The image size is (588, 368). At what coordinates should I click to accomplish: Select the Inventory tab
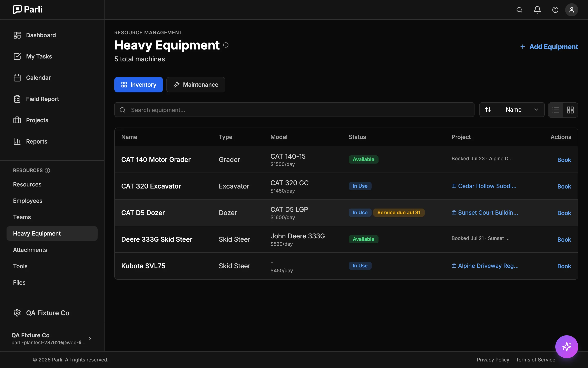138,84
